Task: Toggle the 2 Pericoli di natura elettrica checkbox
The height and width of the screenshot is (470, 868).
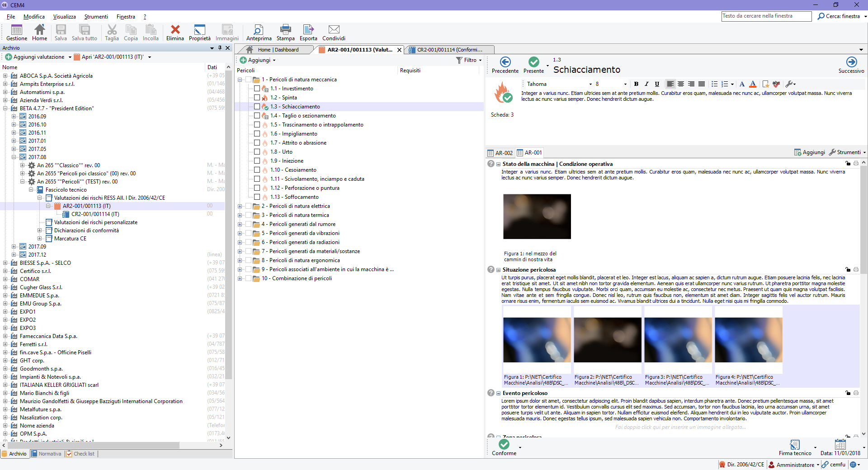Action: pyautogui.click(x=248, y=206)
